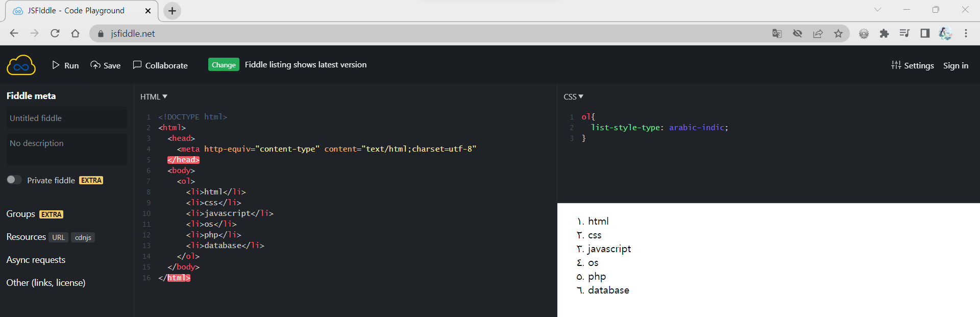Click the <!DOCTYPE html> line

click(192, 117)
